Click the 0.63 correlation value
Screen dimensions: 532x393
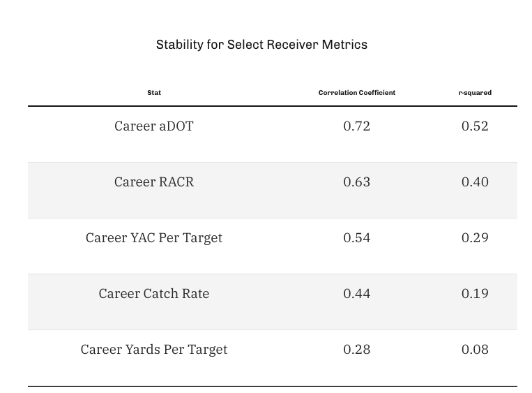click(x=357, y=182)
